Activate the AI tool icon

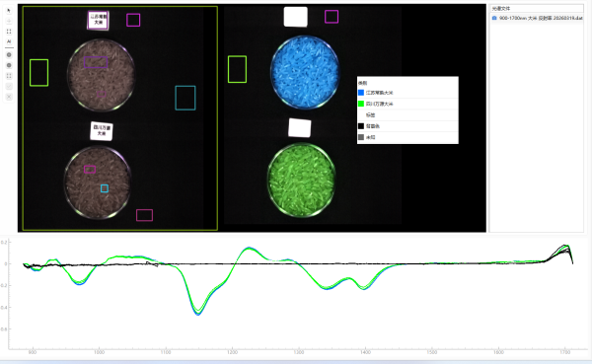click(x=9, y=41)
